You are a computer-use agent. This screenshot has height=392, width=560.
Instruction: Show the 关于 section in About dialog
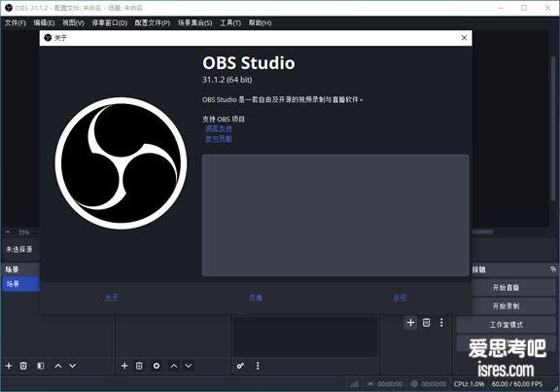[x=111, y=298]
